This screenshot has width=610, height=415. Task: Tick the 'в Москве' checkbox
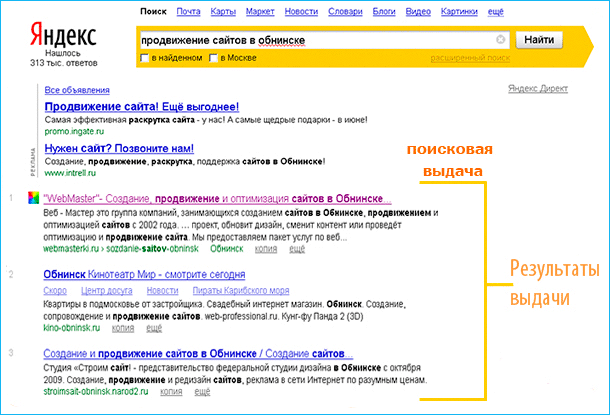[x=213, y=58]
